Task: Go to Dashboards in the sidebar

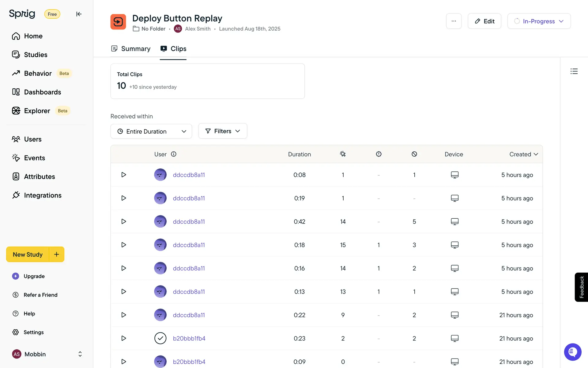Action: [42, 92]
